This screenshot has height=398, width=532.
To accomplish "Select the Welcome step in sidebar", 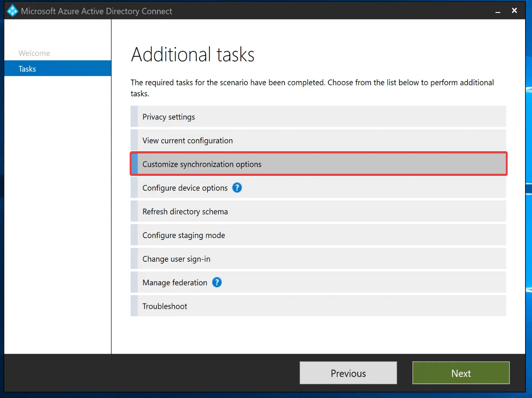I will pos(34,53).
